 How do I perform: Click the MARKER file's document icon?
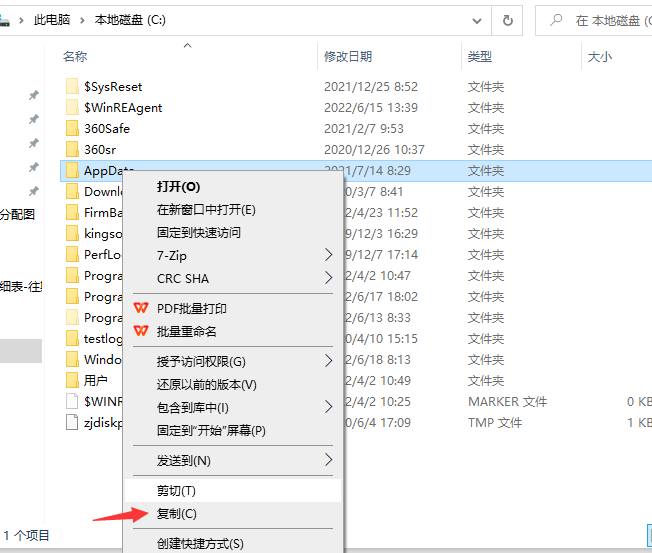(x=71, y=402)
